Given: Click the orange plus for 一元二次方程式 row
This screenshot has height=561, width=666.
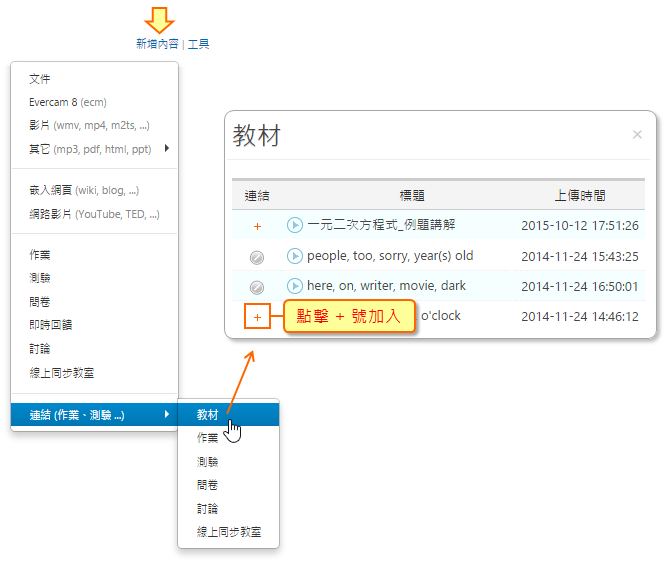Looking at the screenshot, I should (x=257, y=226).
